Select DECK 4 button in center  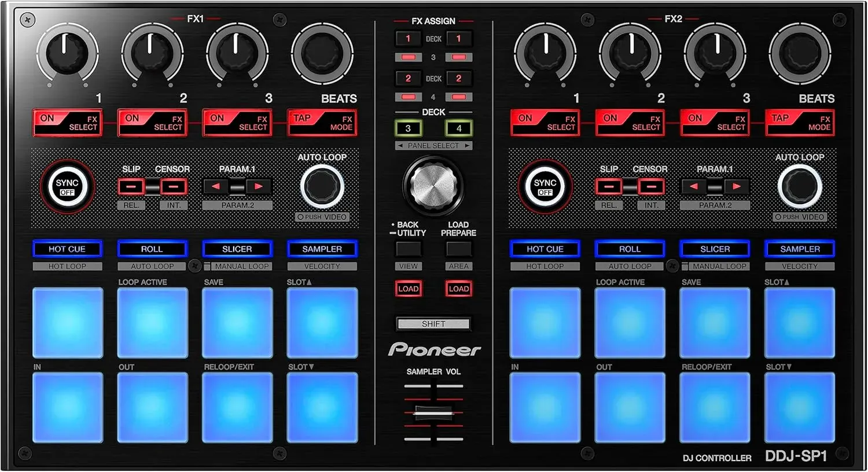(459, 128)
